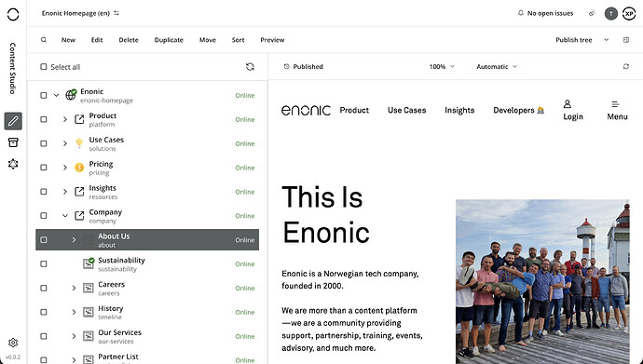Screen dimensions: 643x364
Task: Collapse the Company tree node
Action: tap(65, 215)
